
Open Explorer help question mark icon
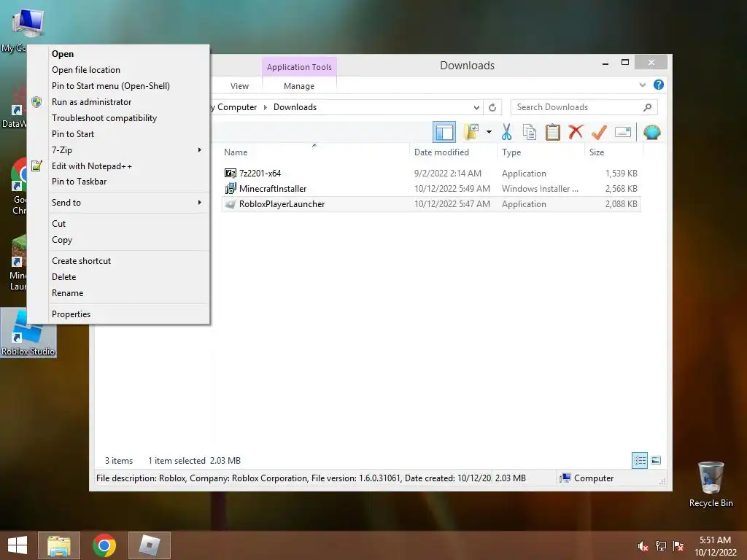click(x=659, y=85)
